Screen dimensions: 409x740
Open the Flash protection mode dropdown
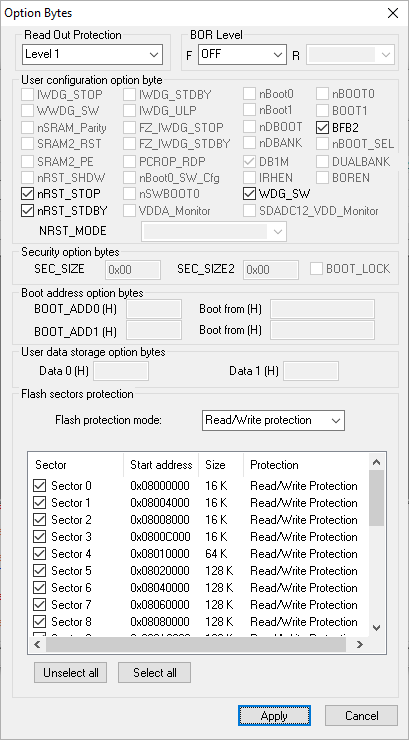[273, 420]
